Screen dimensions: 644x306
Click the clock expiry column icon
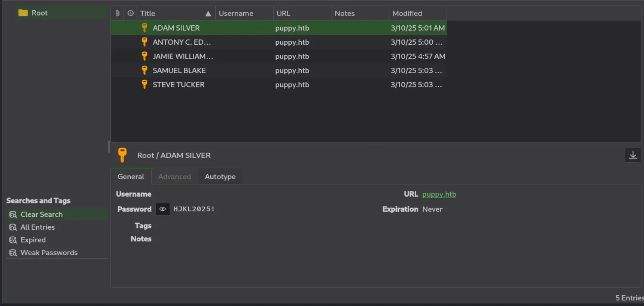click(x=131, y=13)
